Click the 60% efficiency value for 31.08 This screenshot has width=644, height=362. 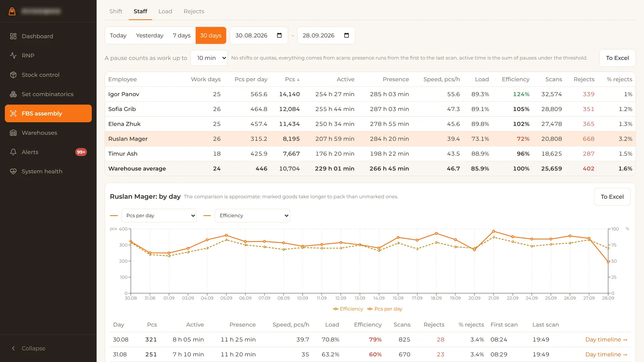click(375, 354)
